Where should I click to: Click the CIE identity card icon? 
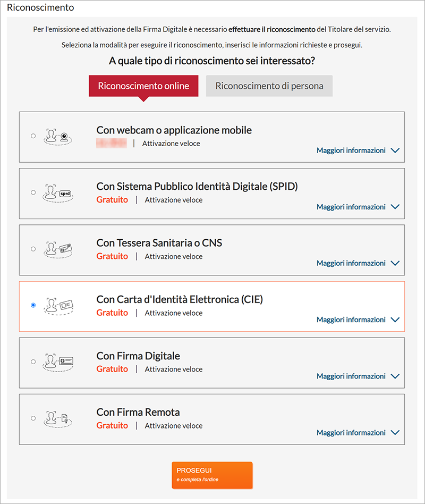click(x=58, y=306)
